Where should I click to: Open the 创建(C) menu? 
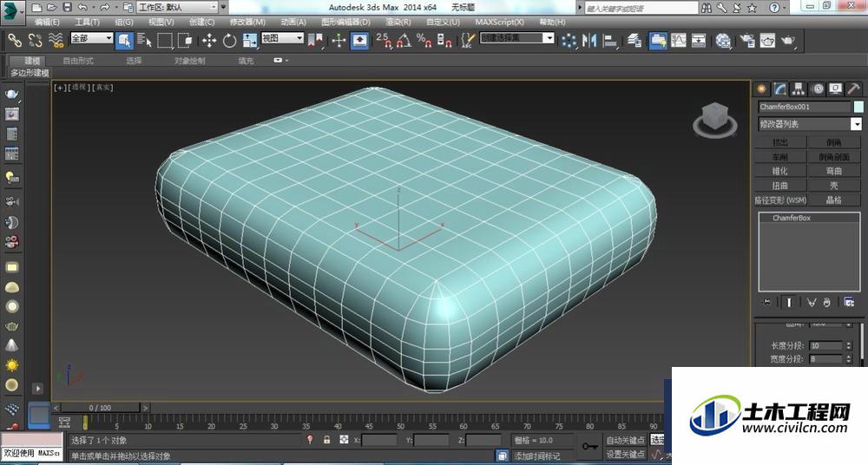coord(201,23)
